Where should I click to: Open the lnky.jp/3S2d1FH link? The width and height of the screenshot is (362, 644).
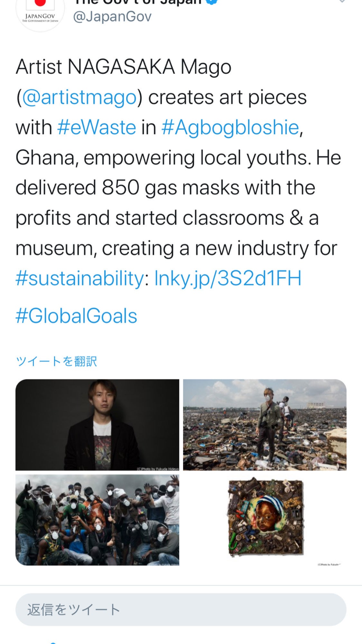[228, 278]
